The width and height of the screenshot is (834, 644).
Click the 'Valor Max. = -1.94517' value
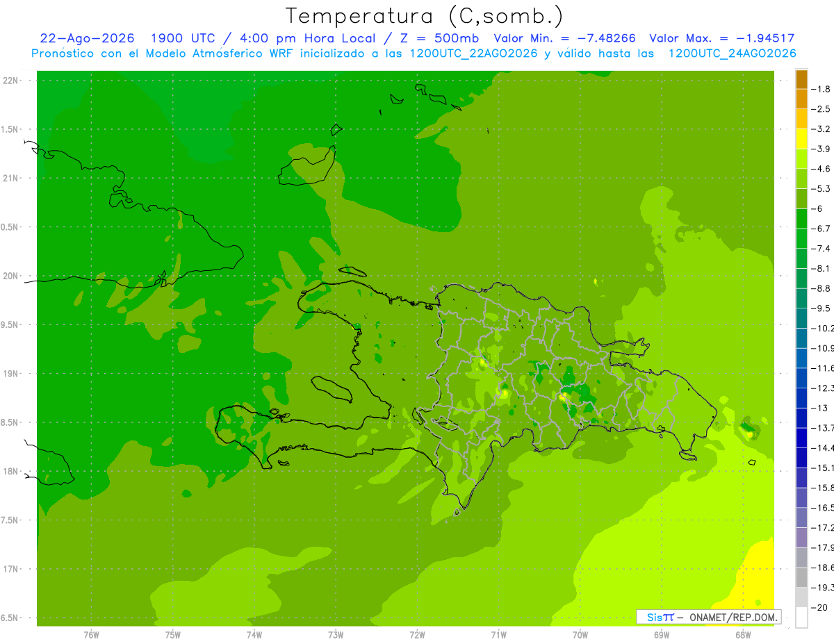pyautogui.click(x=722, y=39)
